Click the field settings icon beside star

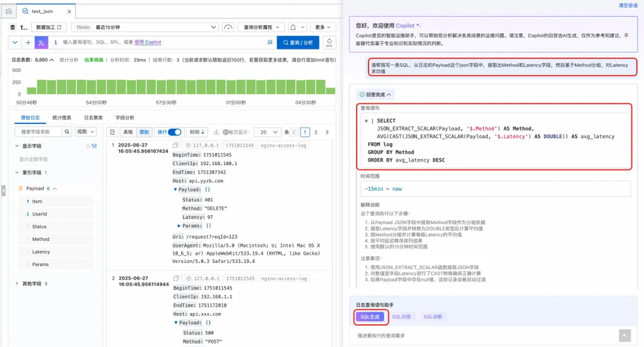94,146
